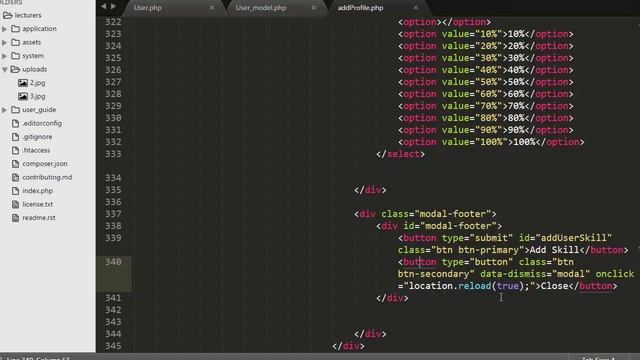Click line number 333 in gutter

click(x=113, y=154)
